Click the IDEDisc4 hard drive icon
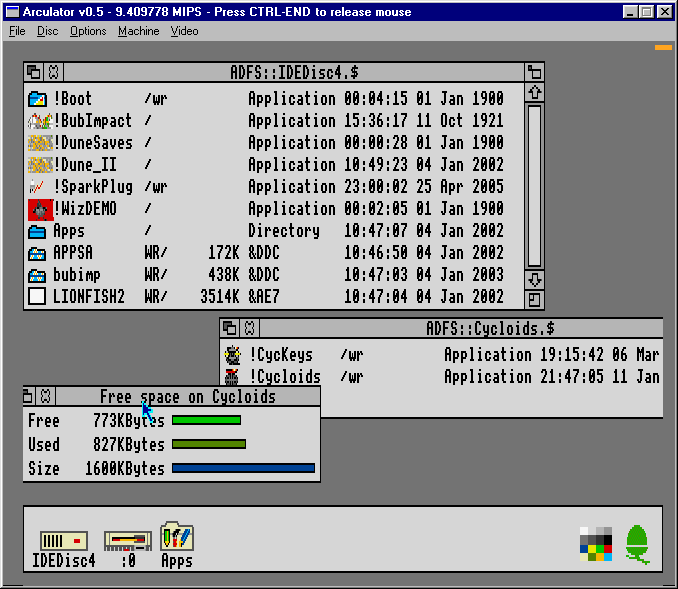This screenshot has height=589, width=678. tap(63, 541)
